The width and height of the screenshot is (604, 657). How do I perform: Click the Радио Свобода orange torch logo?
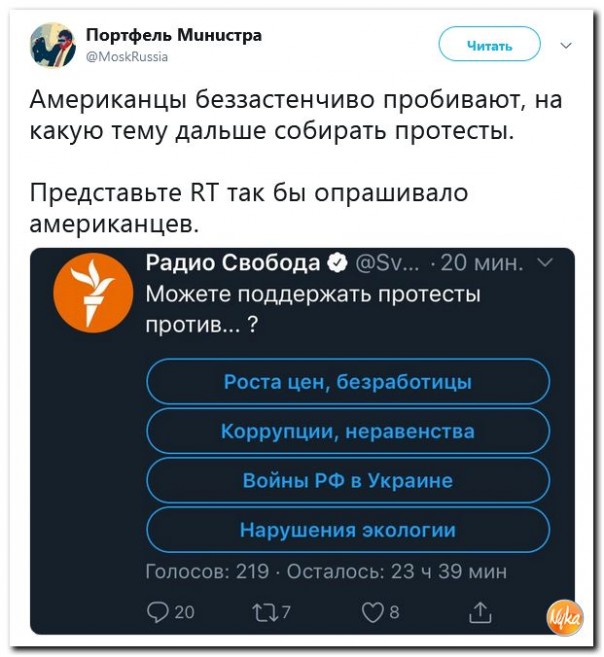(91, 291)
